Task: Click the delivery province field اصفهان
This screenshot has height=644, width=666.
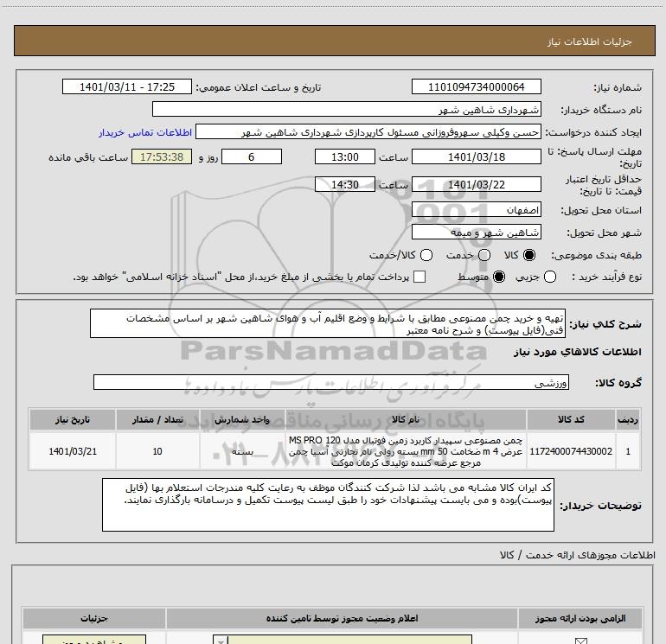Action: point(476,209)
